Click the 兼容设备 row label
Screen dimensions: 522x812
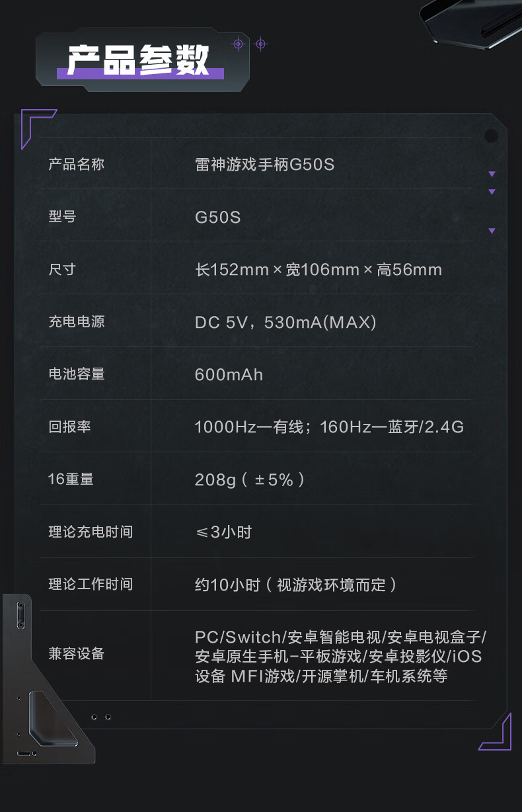coord(76,654)
